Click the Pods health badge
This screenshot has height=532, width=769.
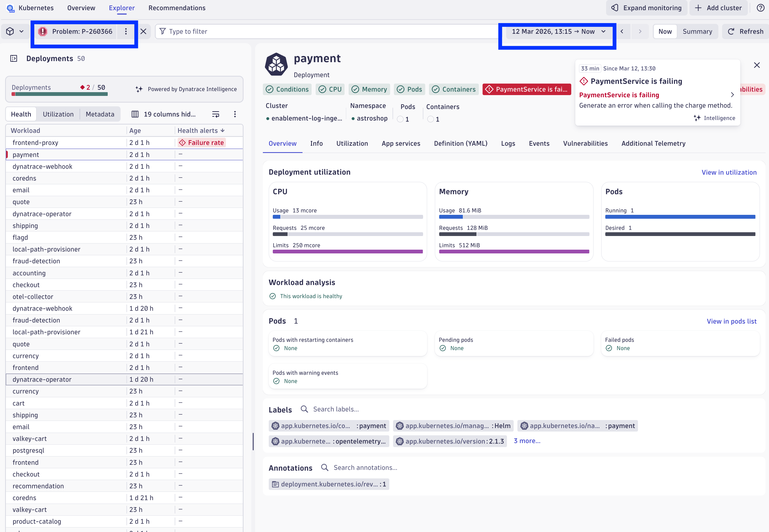[x=410, y=89]
